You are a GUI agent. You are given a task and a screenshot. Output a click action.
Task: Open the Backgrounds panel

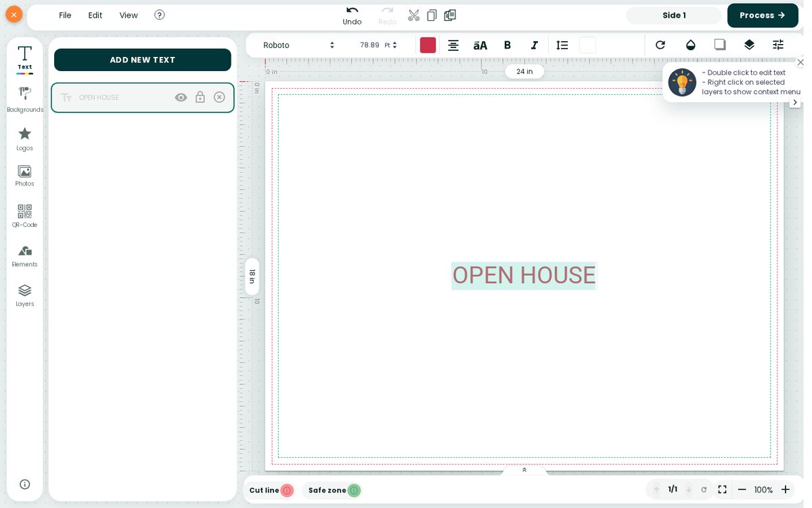[x=24, y=100]
